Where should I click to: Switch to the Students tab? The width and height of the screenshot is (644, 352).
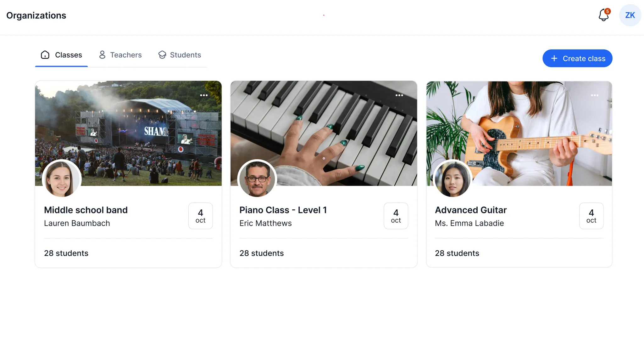coord(180,55)
